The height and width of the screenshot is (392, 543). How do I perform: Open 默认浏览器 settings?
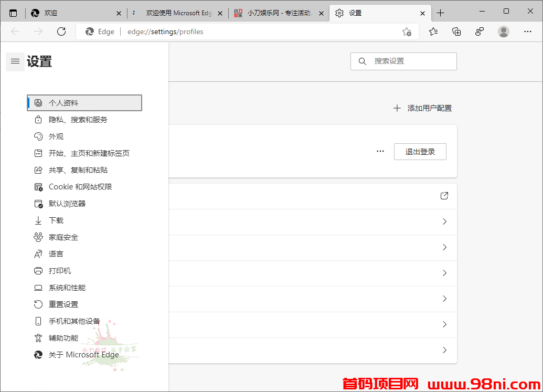(x=84, y=204)
